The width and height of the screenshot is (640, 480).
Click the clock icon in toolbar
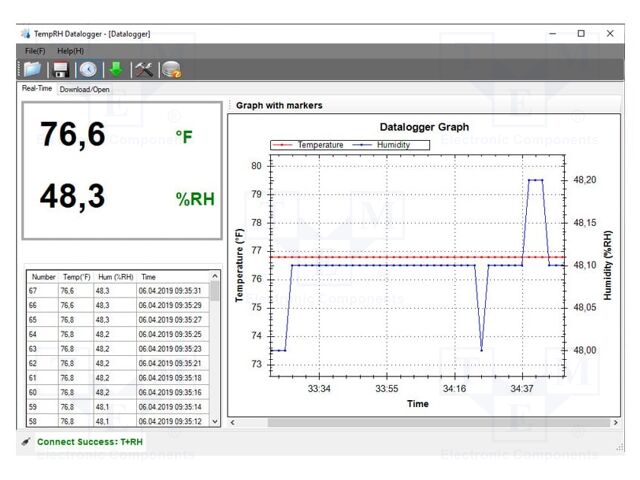(x=88, y=69)
